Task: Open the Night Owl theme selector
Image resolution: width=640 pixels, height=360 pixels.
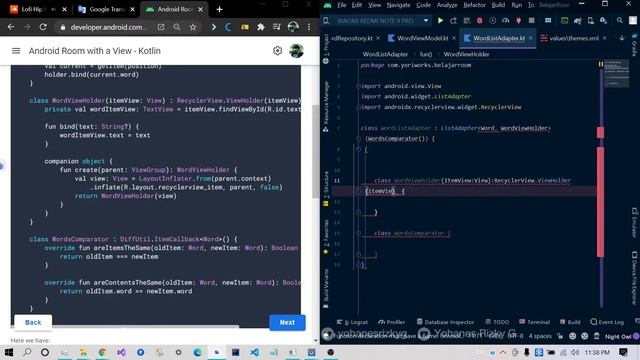Action: [618, 336]
